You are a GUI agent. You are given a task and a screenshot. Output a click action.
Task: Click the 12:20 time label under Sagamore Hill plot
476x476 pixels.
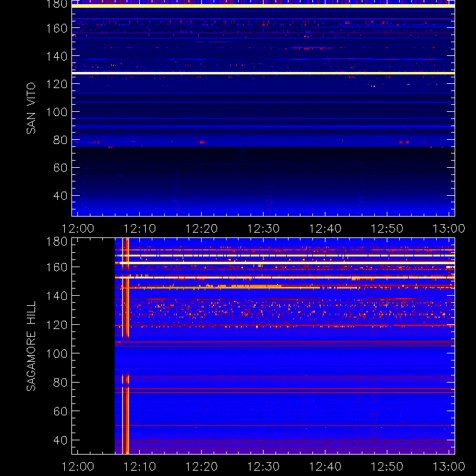click(202, 466)
